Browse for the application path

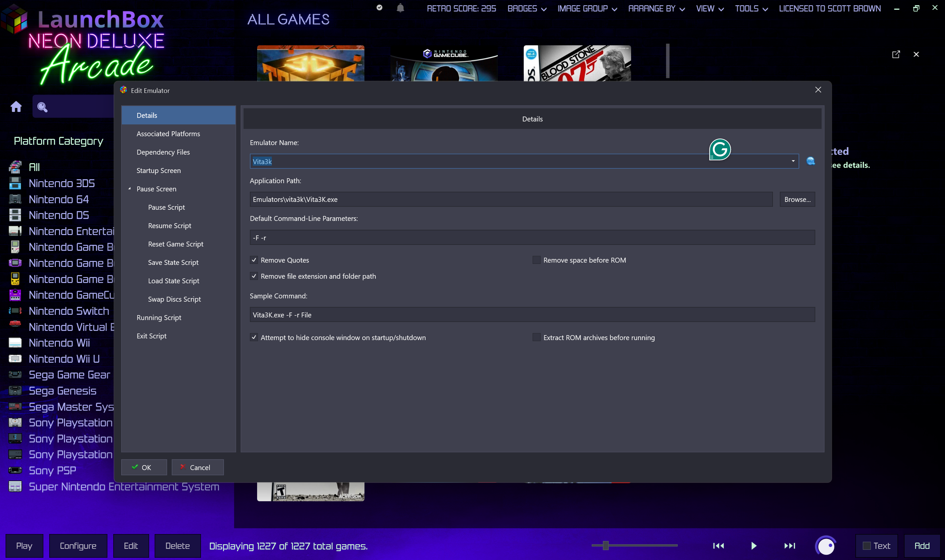[x=797, y=199]
